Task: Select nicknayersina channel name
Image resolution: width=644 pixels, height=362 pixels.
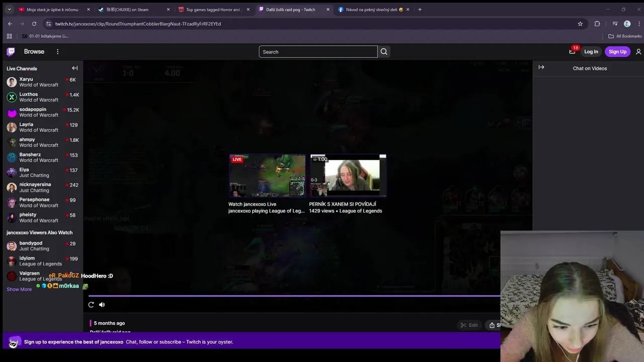Action: [35, 185]
